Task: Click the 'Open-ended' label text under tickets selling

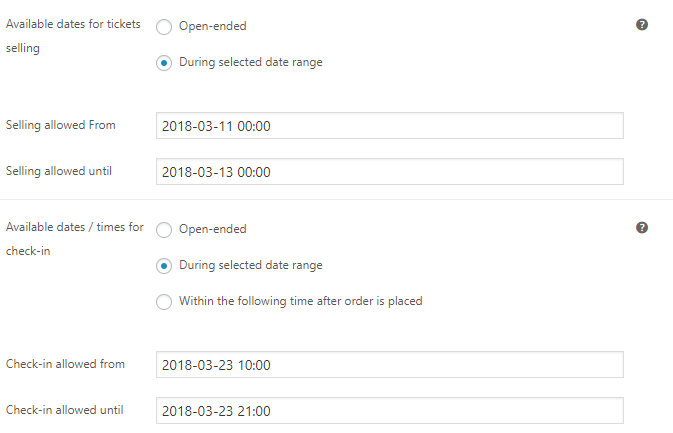Action: click(212, 26)
